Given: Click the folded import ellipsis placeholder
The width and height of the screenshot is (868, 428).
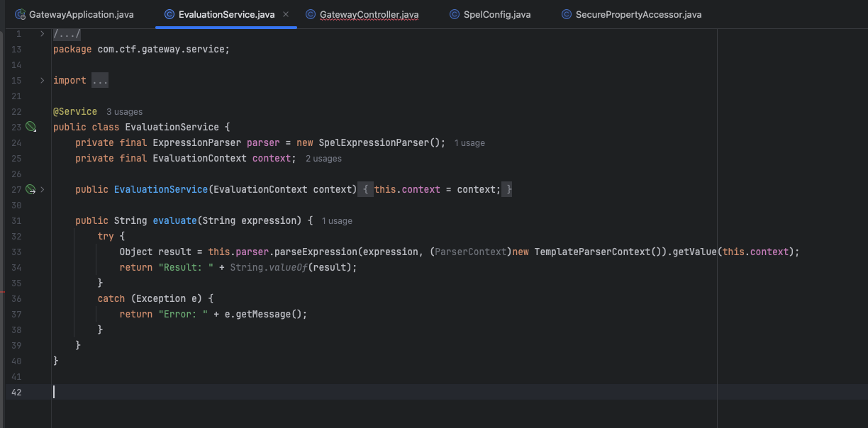Looking at the screenshot, I should pos(100,81).
